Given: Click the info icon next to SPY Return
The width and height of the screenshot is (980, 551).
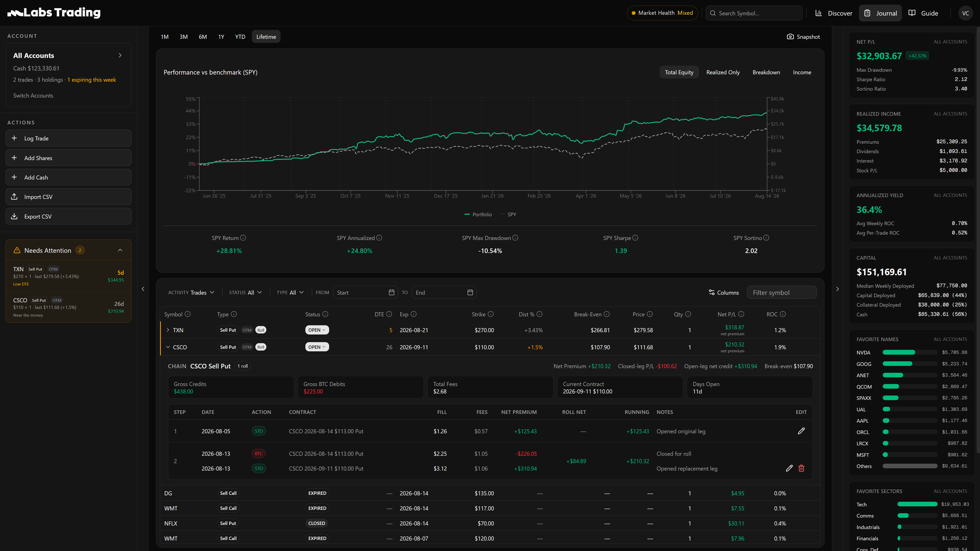Looking at the screenshot, I should [243, 238].
